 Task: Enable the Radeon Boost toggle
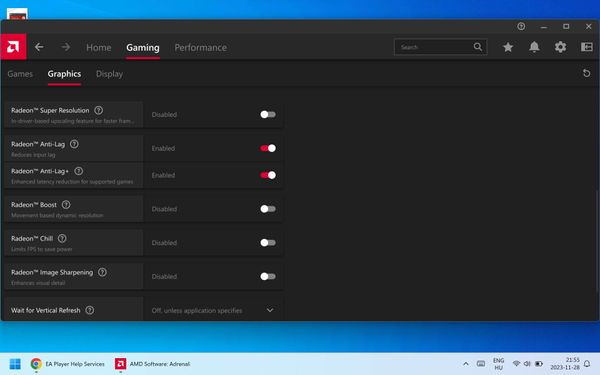(268, 209)
